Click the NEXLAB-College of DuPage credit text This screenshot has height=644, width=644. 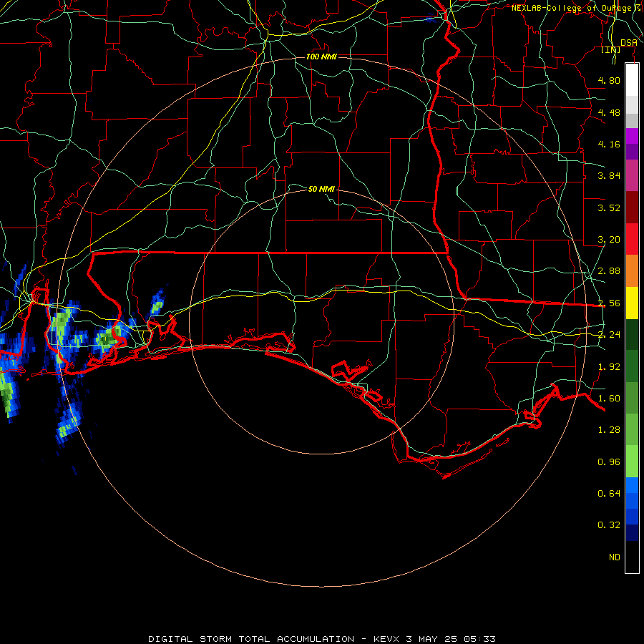click(x=577, y=8)
